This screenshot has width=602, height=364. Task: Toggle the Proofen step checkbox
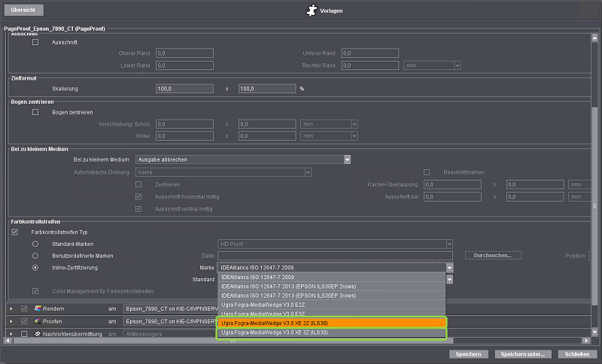point(24,321)
